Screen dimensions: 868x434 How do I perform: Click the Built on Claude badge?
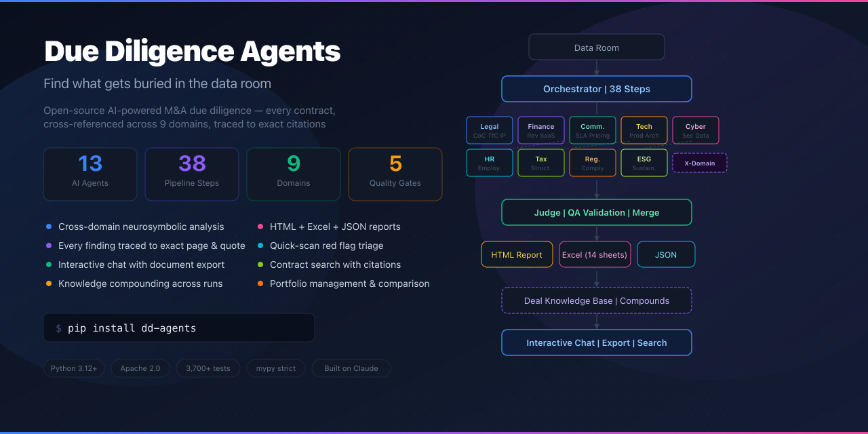351,368
